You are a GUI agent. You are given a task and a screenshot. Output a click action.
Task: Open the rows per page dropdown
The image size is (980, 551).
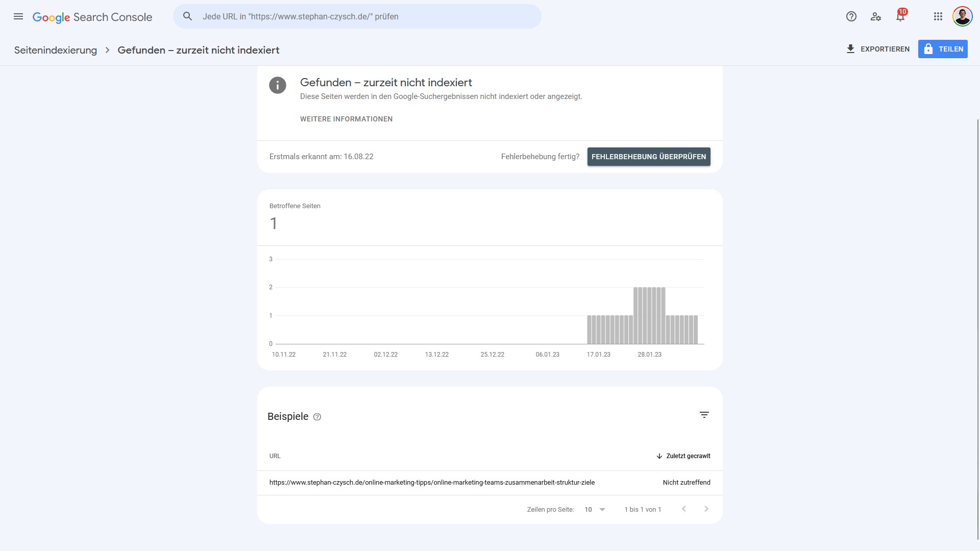tap(595, 509)
